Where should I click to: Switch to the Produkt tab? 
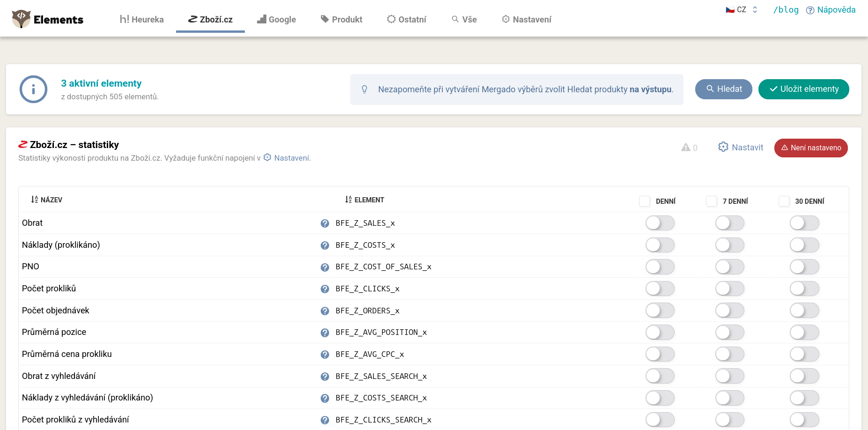point(341,19)
